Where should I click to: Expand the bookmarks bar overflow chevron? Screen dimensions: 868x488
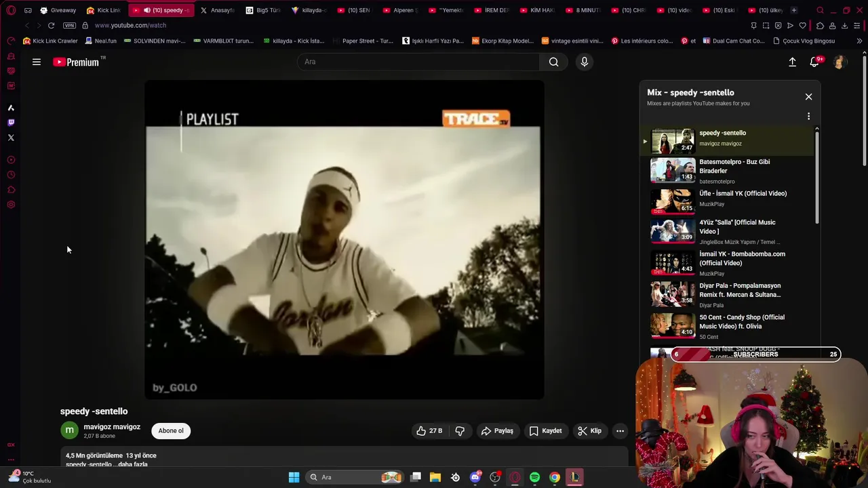click(859, 41)
